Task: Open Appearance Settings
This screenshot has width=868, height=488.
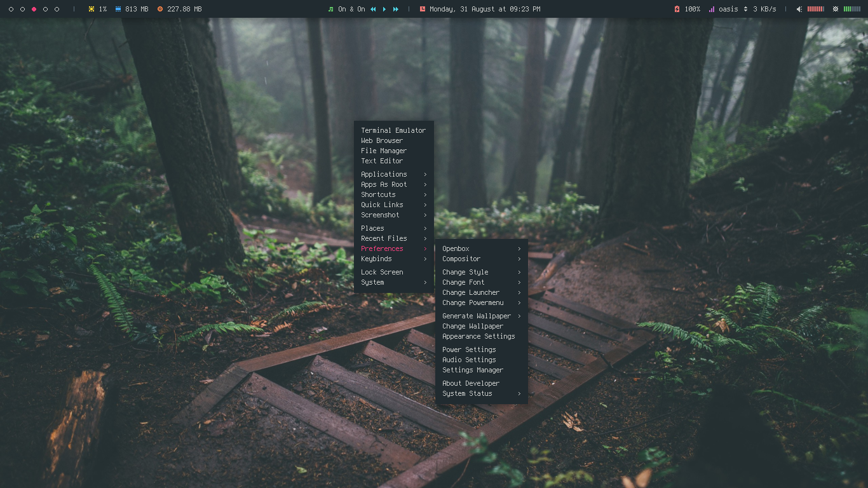Action: [482, 336]
